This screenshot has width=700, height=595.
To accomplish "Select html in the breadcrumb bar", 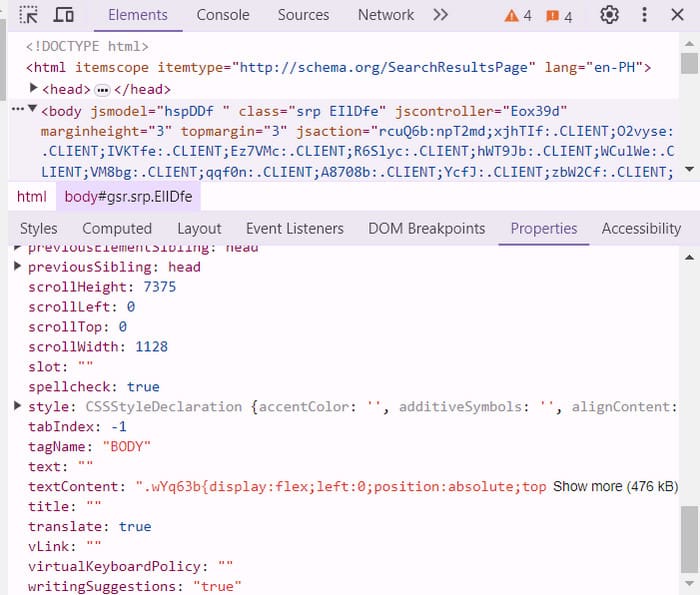I will (31, 197).
